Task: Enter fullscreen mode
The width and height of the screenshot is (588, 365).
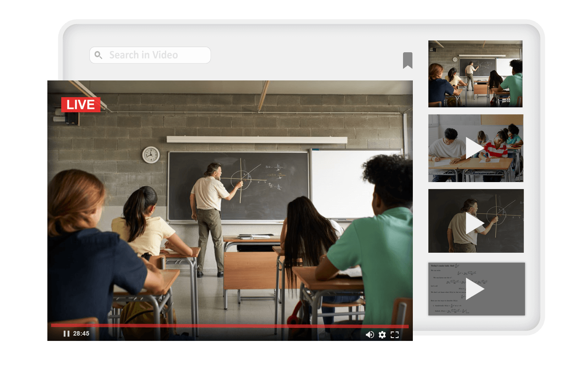Action: pos(395,335)
